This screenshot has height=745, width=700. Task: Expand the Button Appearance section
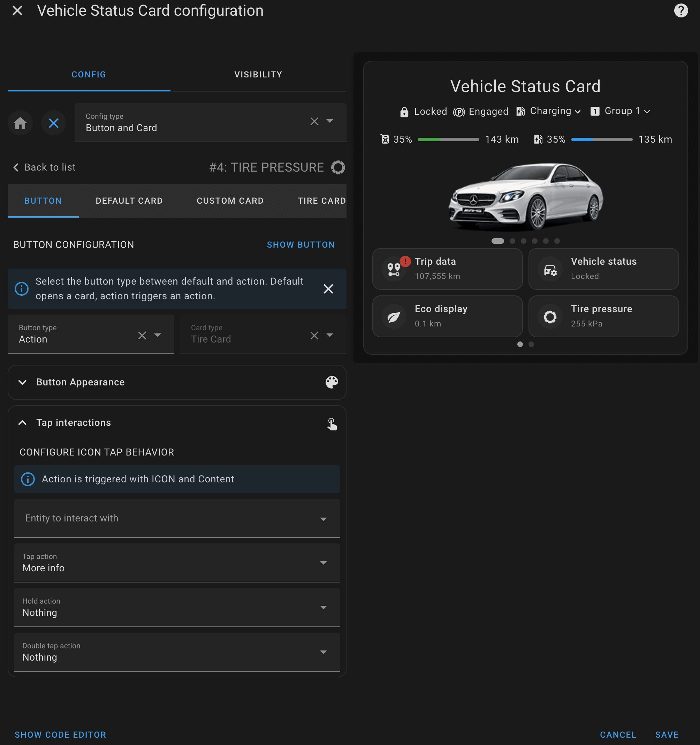point(22,382)
